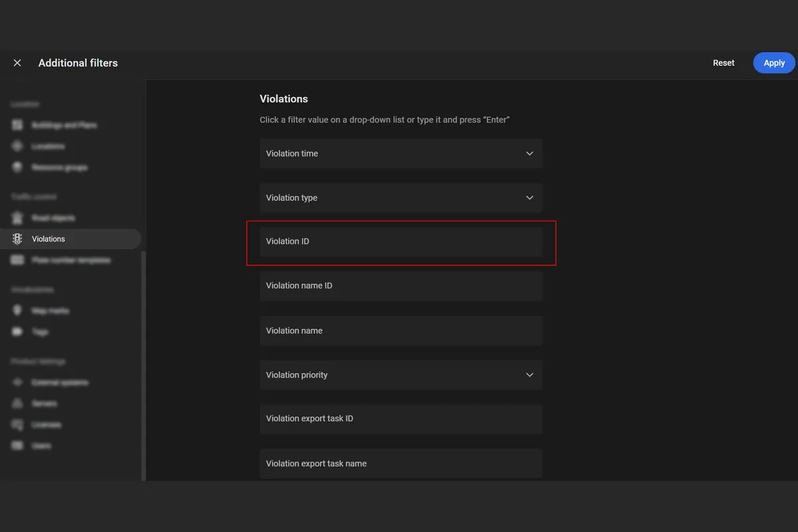Click the Violation export task name field
This screenshot has width=798, height=532.
401,464
